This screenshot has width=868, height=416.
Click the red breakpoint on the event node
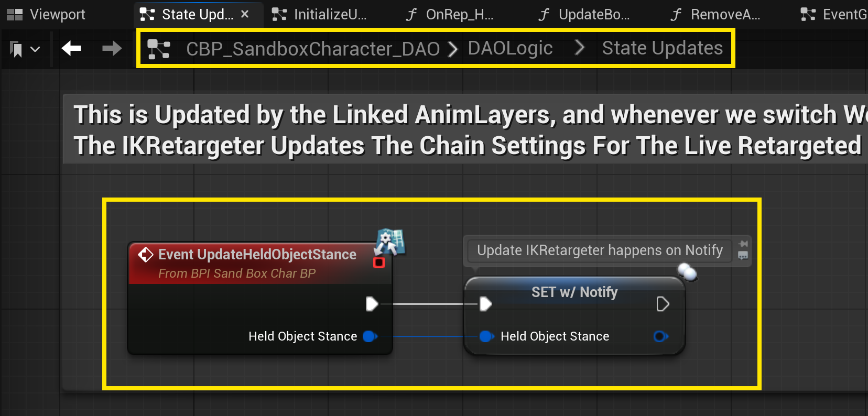pyautogui.click(x=378, y=262)
